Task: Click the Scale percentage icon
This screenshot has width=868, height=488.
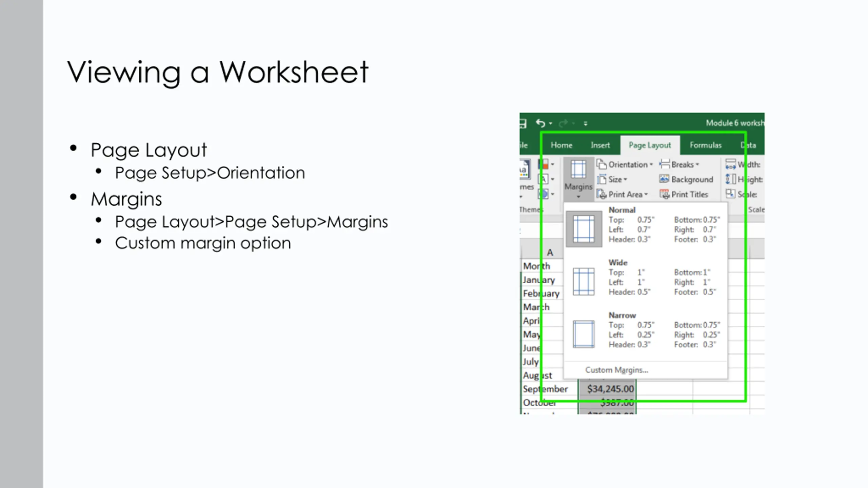Action: click(730, 194)
